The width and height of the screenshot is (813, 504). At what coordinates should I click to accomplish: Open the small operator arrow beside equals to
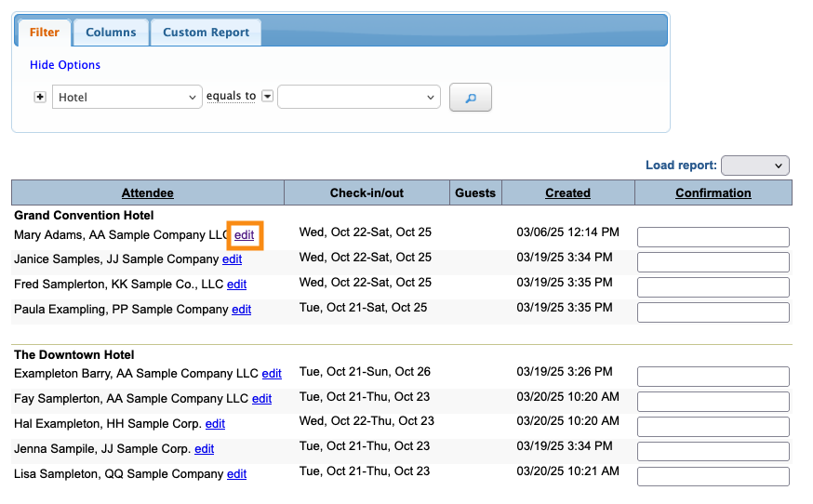268,97
